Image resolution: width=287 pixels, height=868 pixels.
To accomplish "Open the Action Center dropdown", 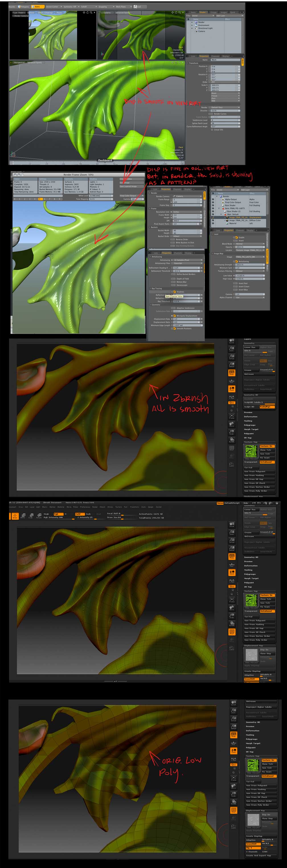I will click(53, 6).
